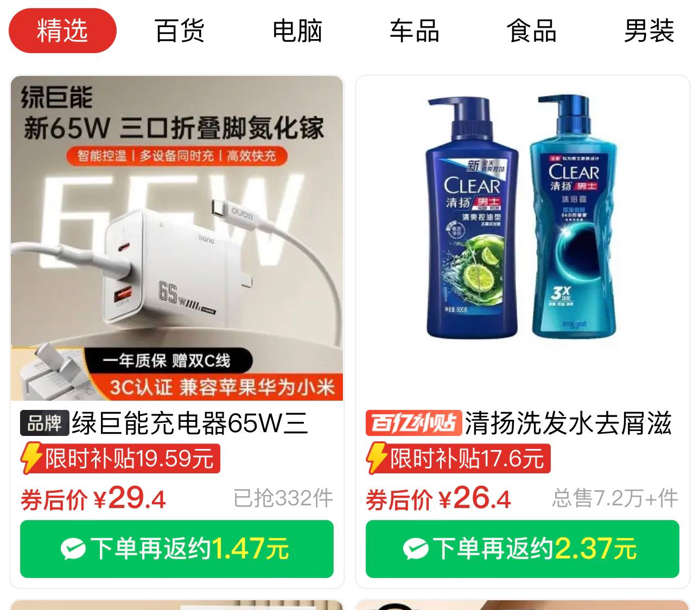Click the 券后价 ¥29.4 price

tap(93, 498)
